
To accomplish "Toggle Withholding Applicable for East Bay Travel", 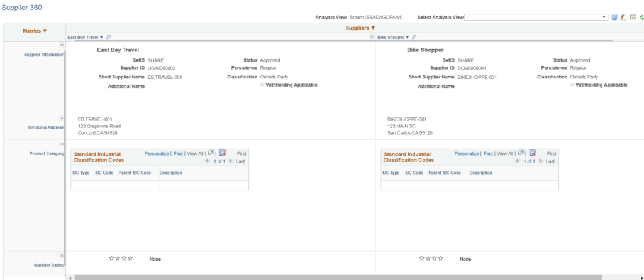I will 262,84.
